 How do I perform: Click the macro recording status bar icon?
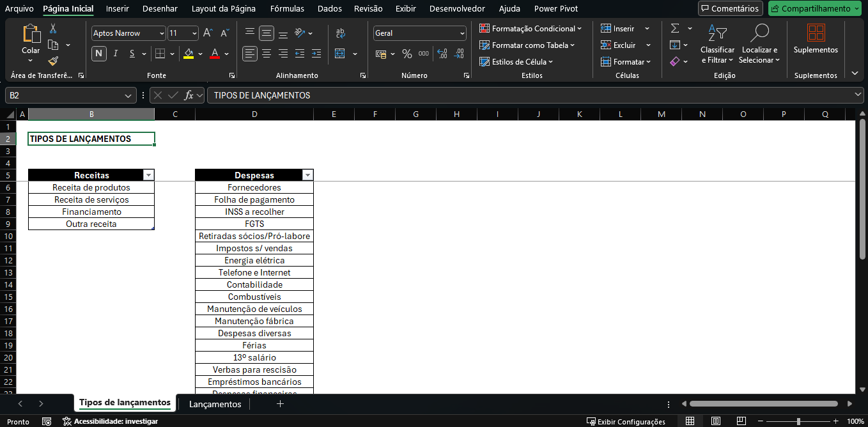pyautogui.click(x=47, y=421)
